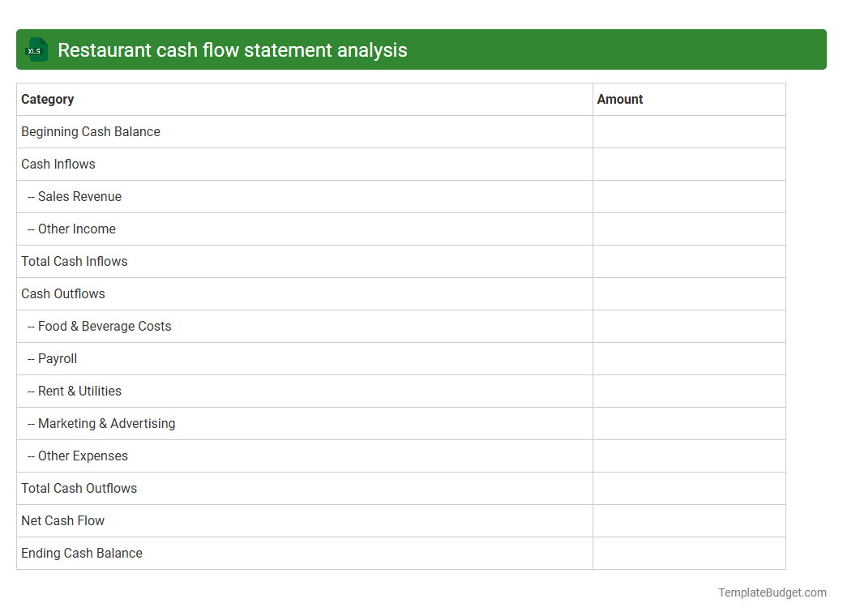Screen dimensions: 843x616
Task: Select the Sales Revenue line item
Action: coord(79,196)
